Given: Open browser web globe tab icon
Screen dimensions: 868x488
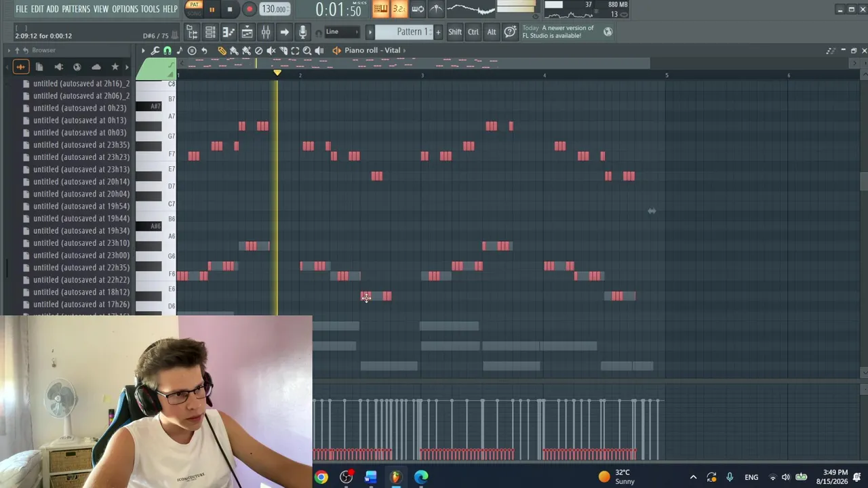Looking at the screenshot, I should 77,66.
